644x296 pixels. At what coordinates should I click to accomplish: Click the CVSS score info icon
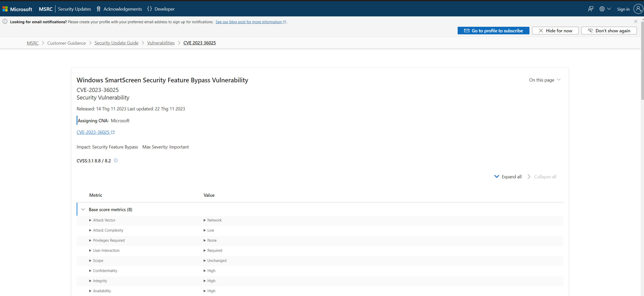click(116, 160)
